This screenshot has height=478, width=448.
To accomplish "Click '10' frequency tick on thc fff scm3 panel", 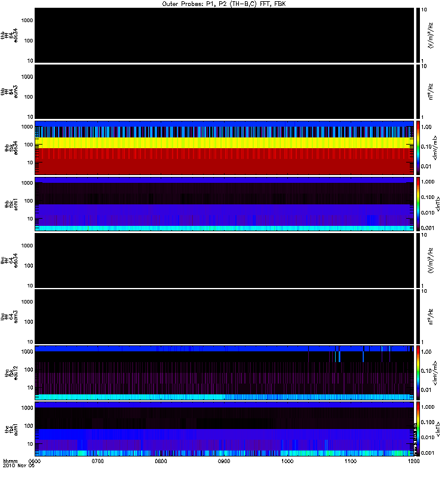I will pyautogui.click(x=30, y=342).
